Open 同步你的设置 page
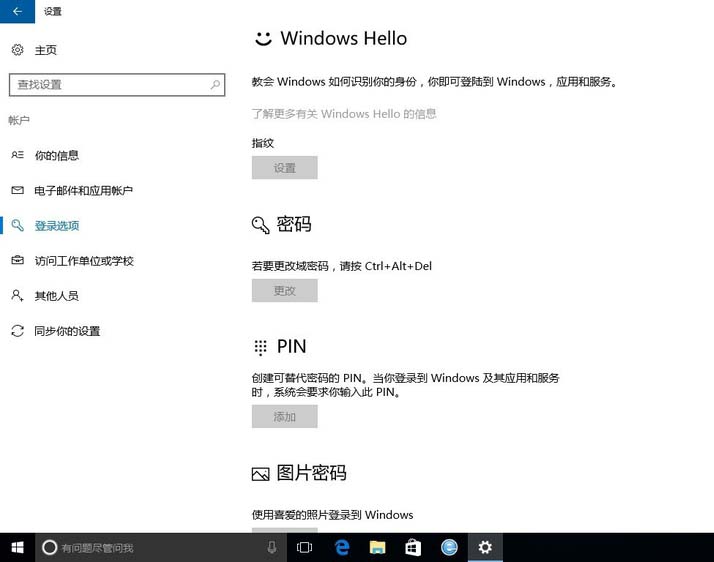 [x=67, y=331]
